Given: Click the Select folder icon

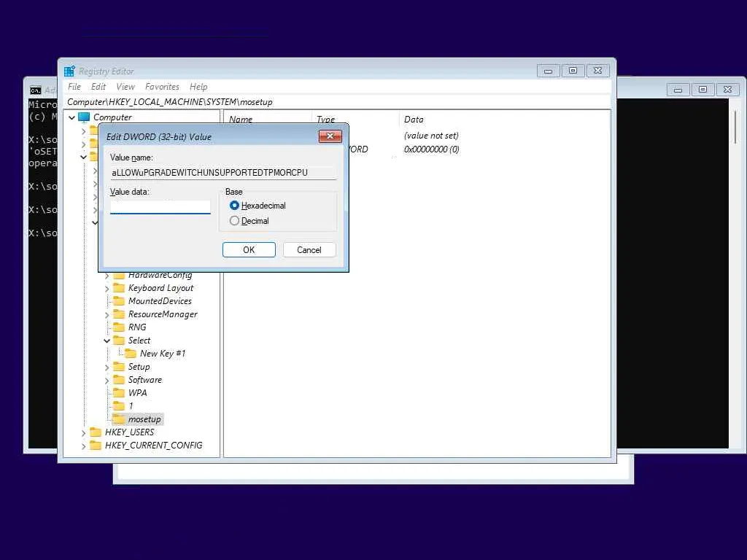Looking at the screenshot, I should 119,340.
